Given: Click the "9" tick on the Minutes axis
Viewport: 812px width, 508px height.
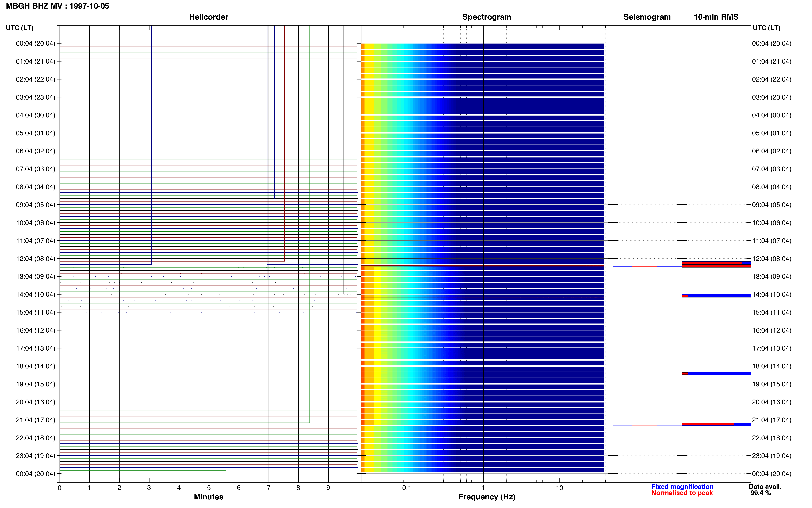Looking at the screenshot, I should [x=328, y=487].
